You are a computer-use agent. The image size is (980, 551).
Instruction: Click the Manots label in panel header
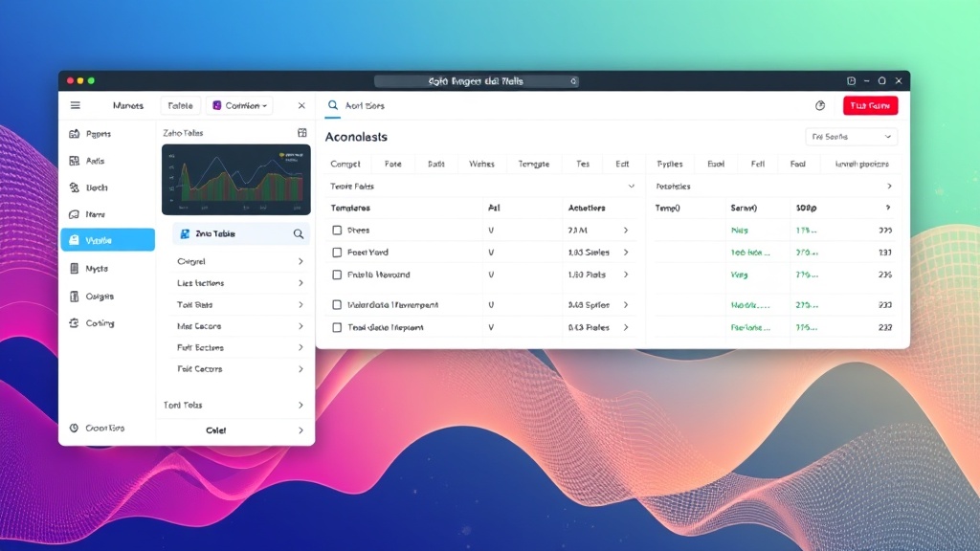(x=128, y=105)
